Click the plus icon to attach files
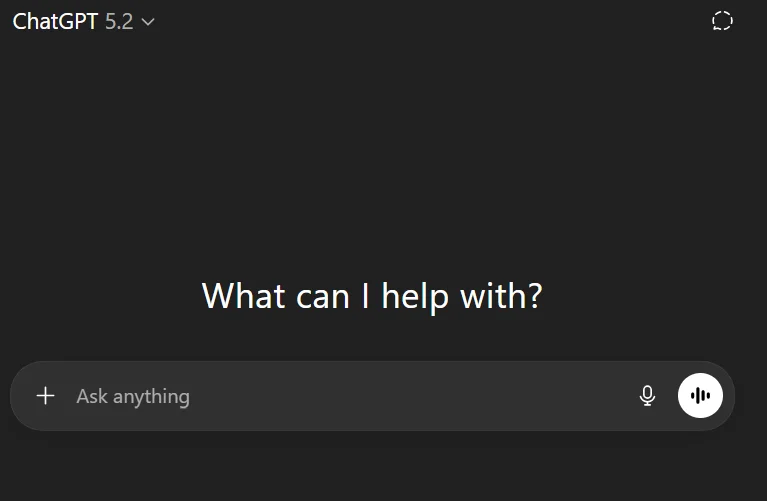Screen dimensions: 767x501 point(45,396)
